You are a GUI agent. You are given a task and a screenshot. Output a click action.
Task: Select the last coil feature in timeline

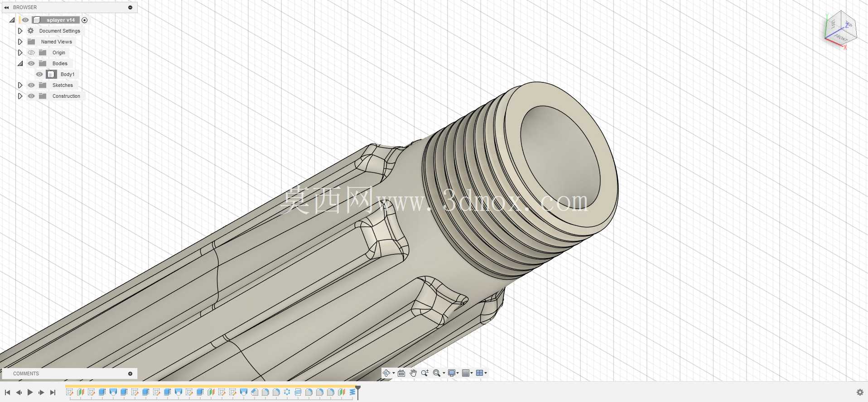352,392
